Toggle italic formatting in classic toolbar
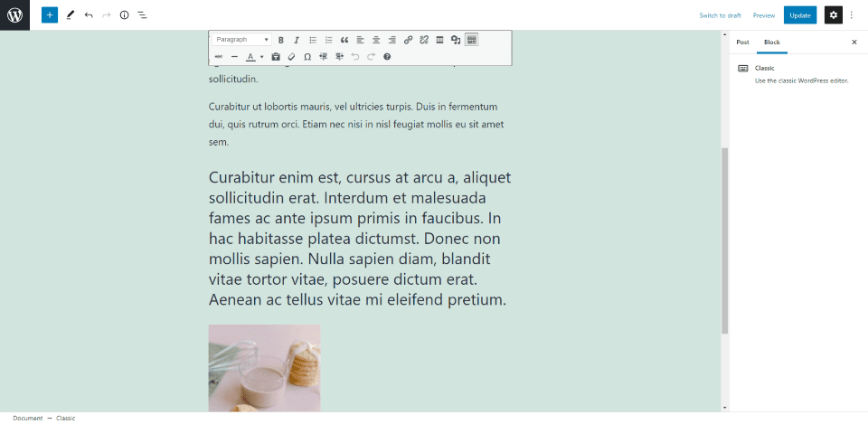868x424 pixels. point(297,40)
